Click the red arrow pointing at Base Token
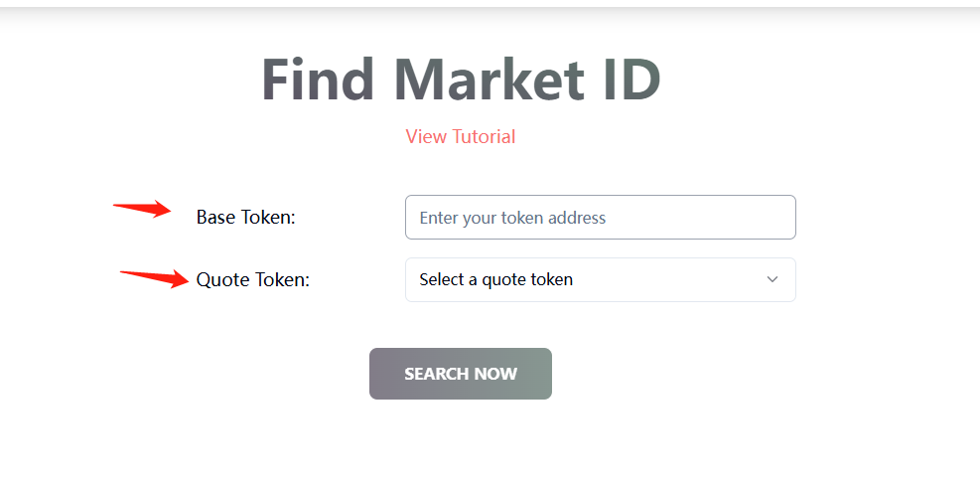Viewport: 980px width, 489px height. (x=142, y=208)
